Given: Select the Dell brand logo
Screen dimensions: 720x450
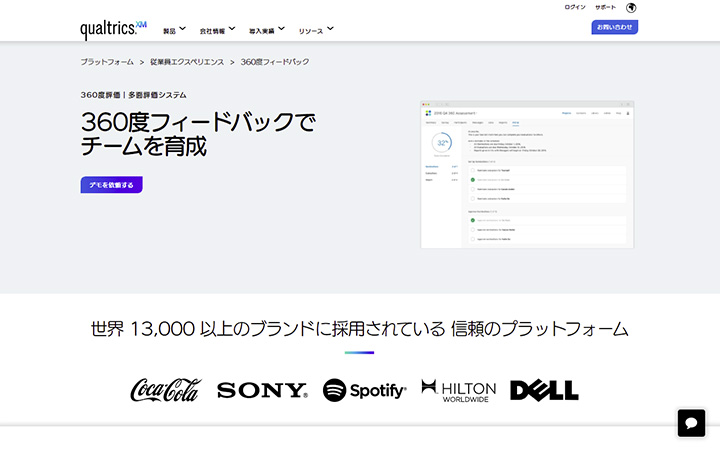Looking at the screenshot, I should coord(544,390).
